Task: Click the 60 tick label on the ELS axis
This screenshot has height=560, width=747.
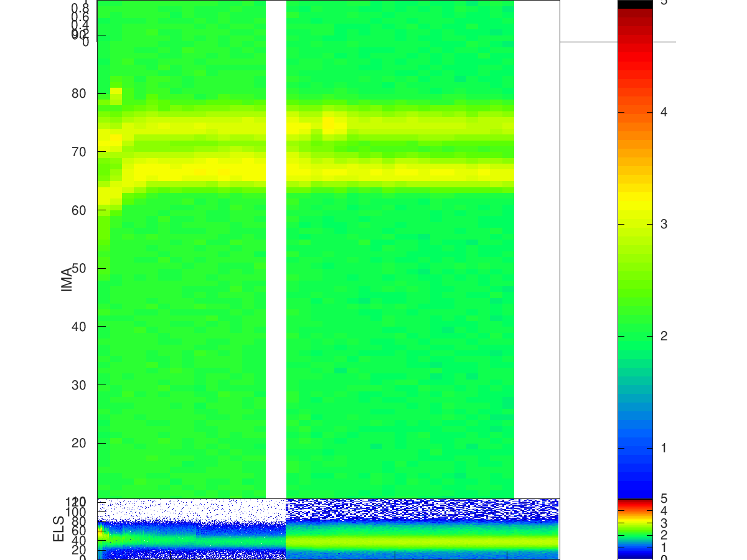Action: tap(78, 531)
